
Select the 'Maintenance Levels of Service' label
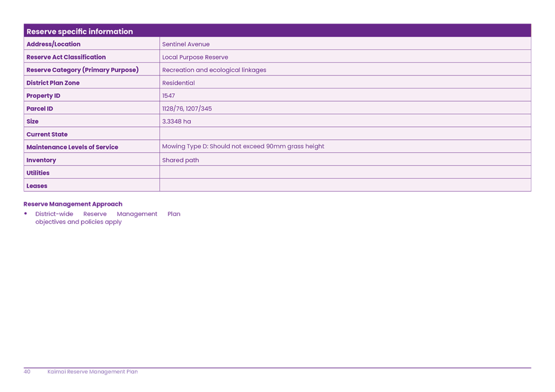tap(73, 147)
